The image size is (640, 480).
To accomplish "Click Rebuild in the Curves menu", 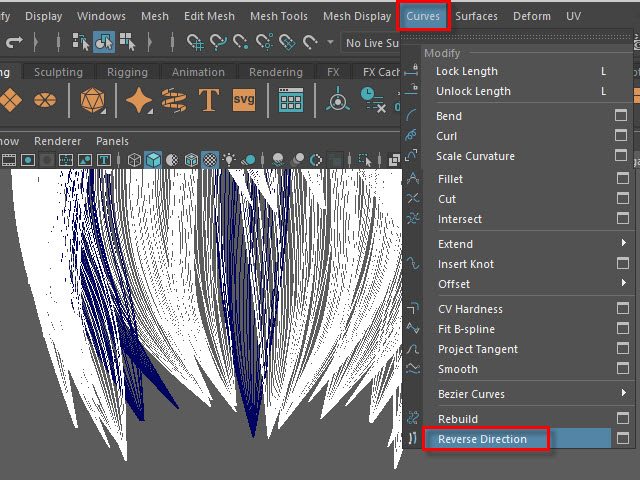I will 457,419.
